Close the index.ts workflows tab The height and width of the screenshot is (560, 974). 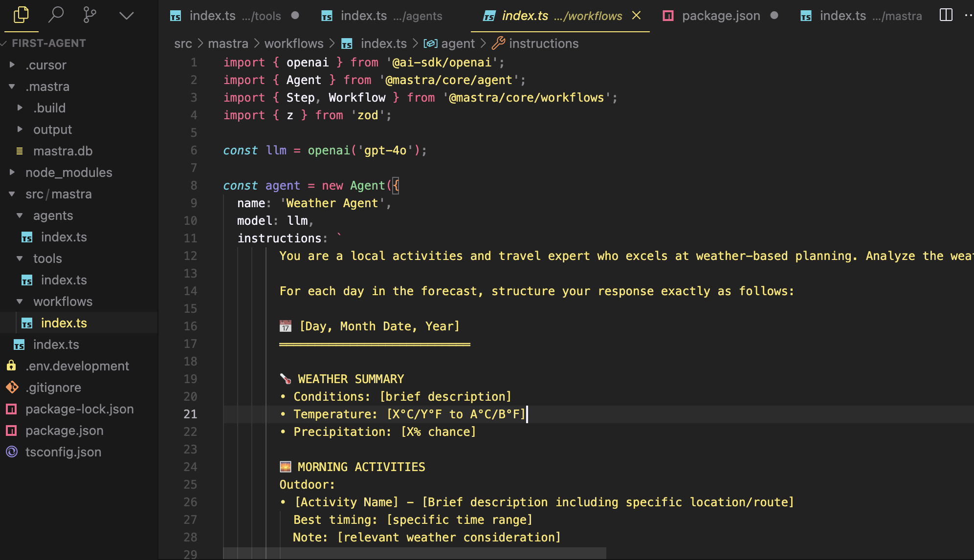[x=636, y=16]
